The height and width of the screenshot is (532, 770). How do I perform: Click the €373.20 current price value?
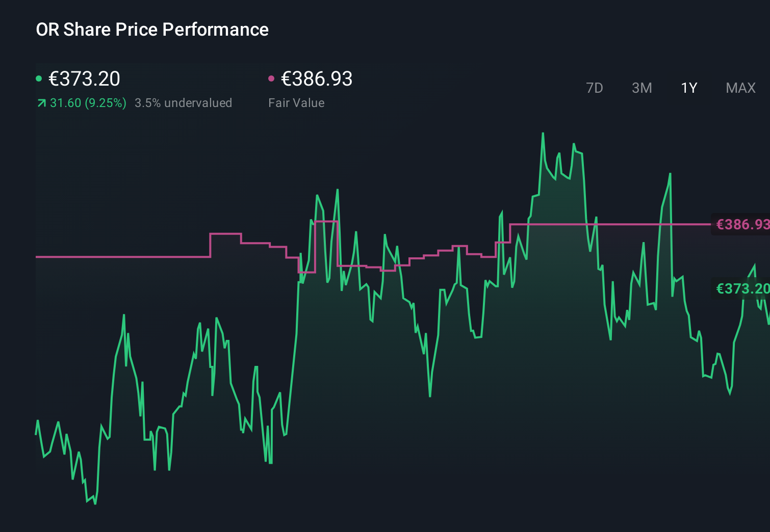(x=84, y=79)
